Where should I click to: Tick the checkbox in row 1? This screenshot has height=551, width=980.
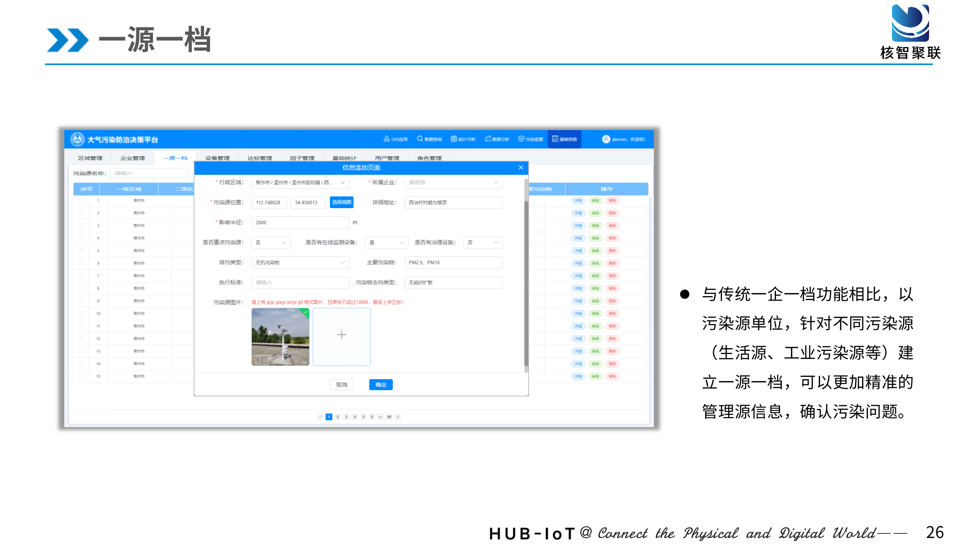point(80,201)
